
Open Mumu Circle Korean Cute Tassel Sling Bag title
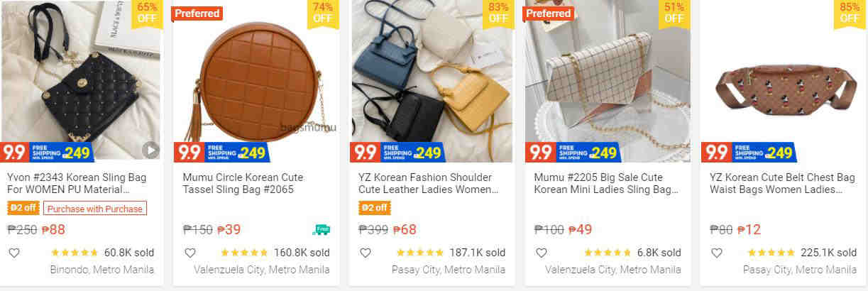click(243, 184)
